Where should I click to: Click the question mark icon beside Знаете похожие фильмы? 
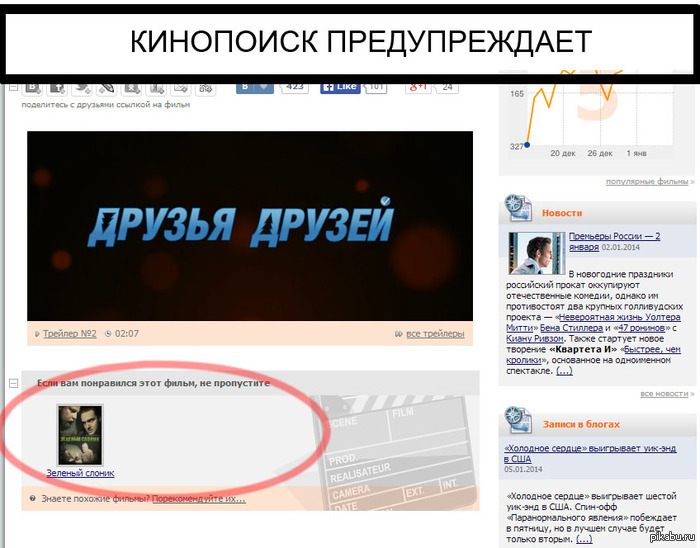coord(33,498)
